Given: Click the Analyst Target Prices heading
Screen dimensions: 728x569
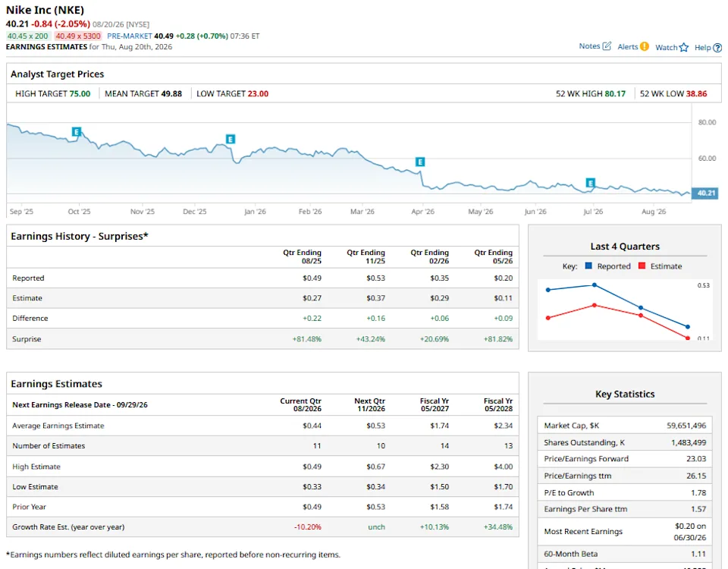Looking at the screenshot, I should click(57, 74).
